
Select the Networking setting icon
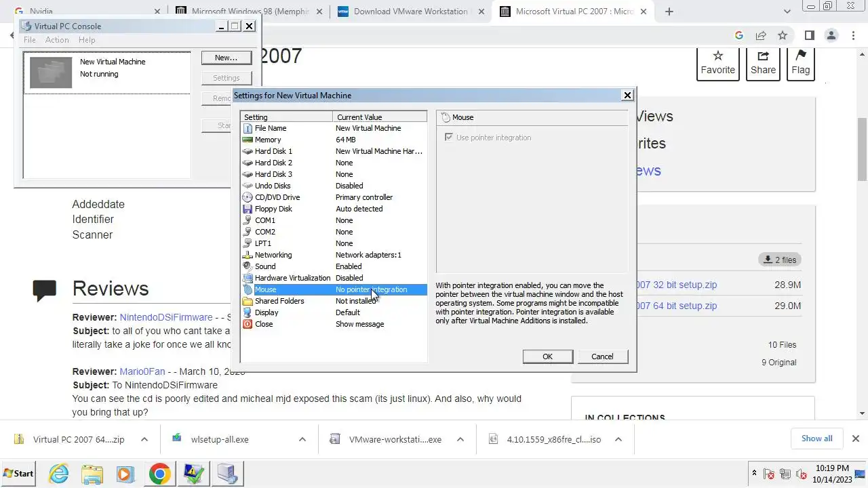(248, 255)
